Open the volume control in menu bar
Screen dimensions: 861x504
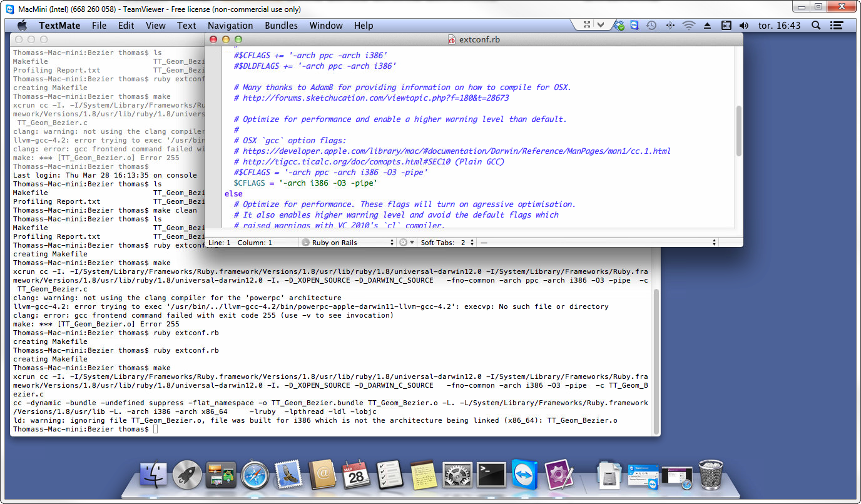(744, 26)
